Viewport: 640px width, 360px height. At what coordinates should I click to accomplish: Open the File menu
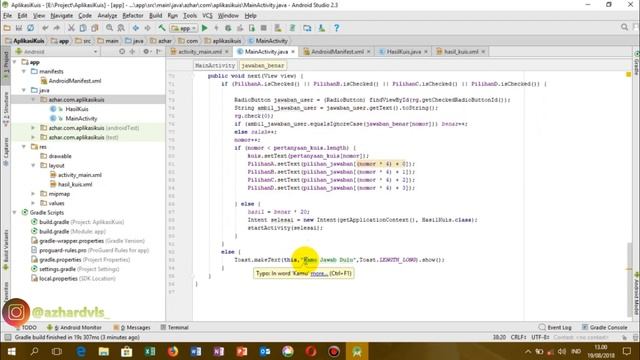pos(7,16)
